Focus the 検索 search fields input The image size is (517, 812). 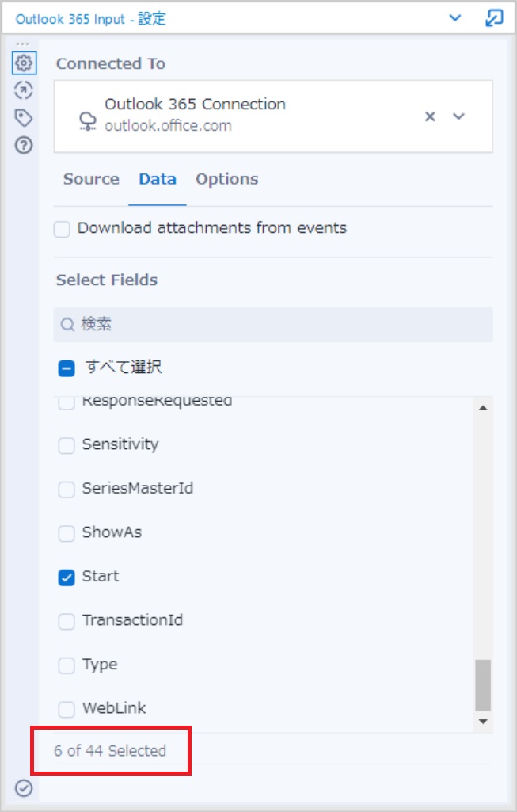click(273, 325)
